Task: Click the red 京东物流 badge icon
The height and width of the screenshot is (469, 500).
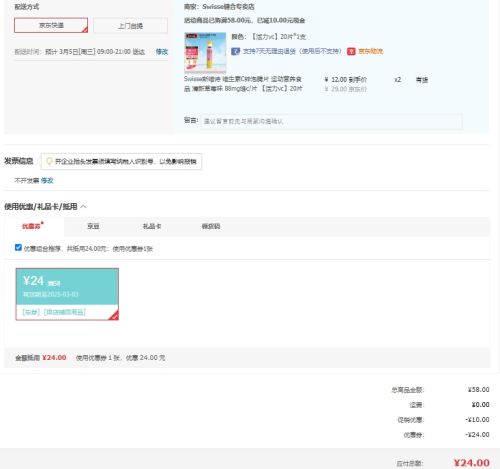Action: [351, 51]
